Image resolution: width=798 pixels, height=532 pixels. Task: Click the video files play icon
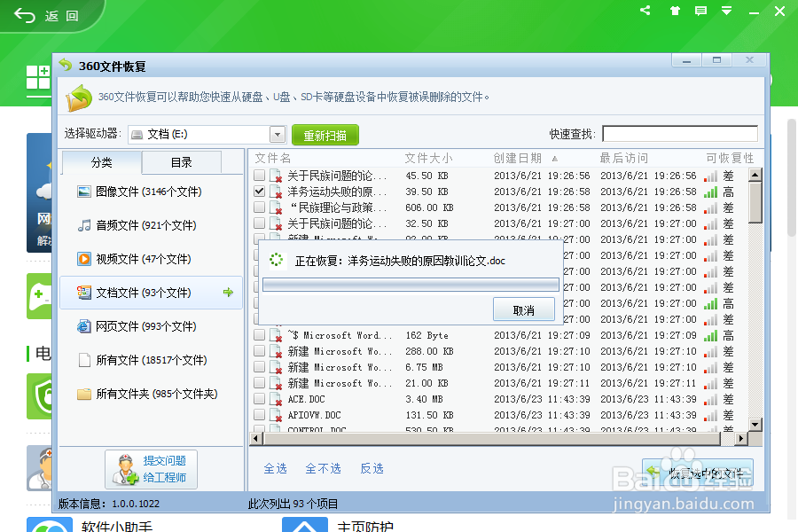tap(84, 259)
